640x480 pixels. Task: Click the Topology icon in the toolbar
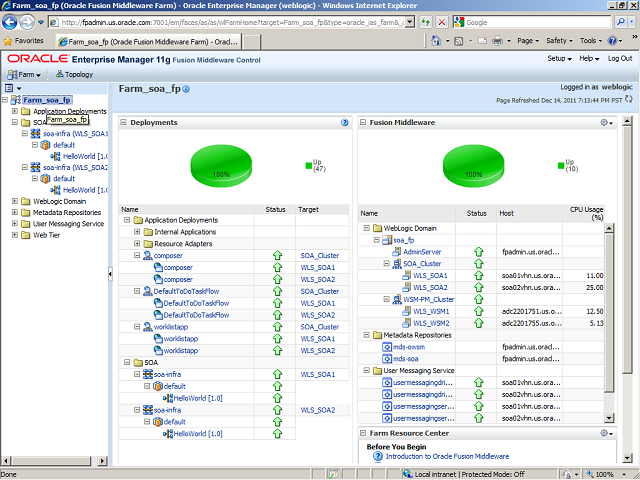[x=59, y=75]
